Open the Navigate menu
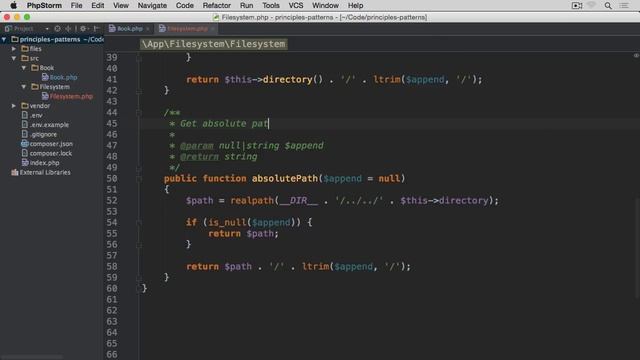Screen dimensions: 640x360 click(152, 5)
